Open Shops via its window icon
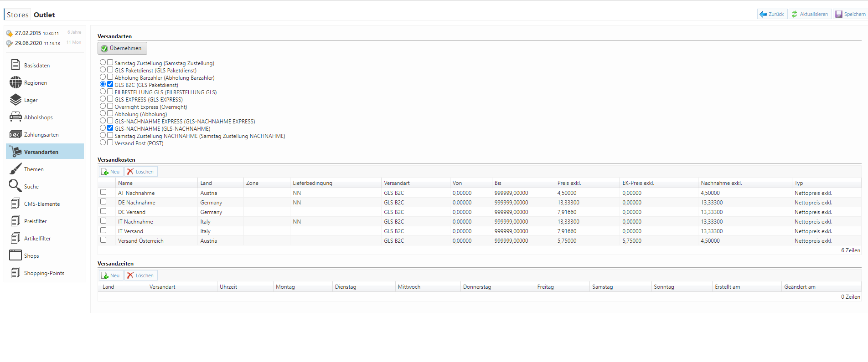 tap(15, 255)
